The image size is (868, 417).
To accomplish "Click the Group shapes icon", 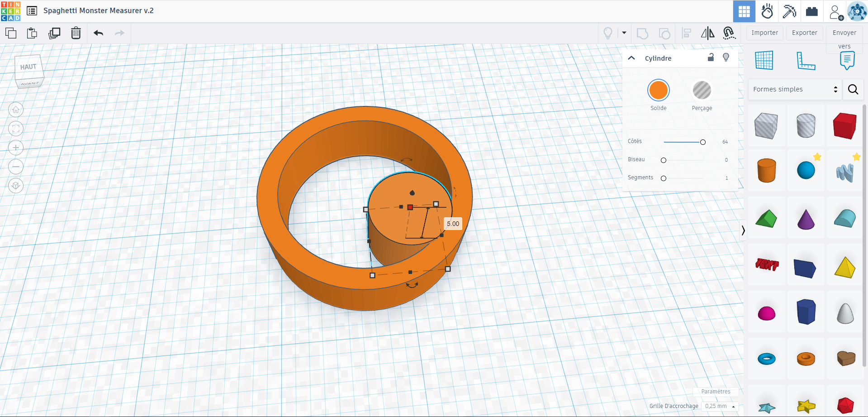I will [x=642, y=34].
